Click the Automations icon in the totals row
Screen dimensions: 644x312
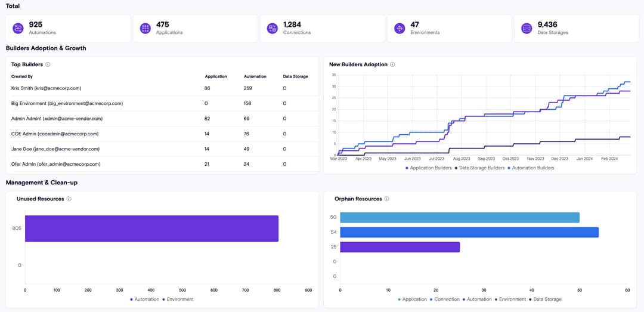pos(18,28)
